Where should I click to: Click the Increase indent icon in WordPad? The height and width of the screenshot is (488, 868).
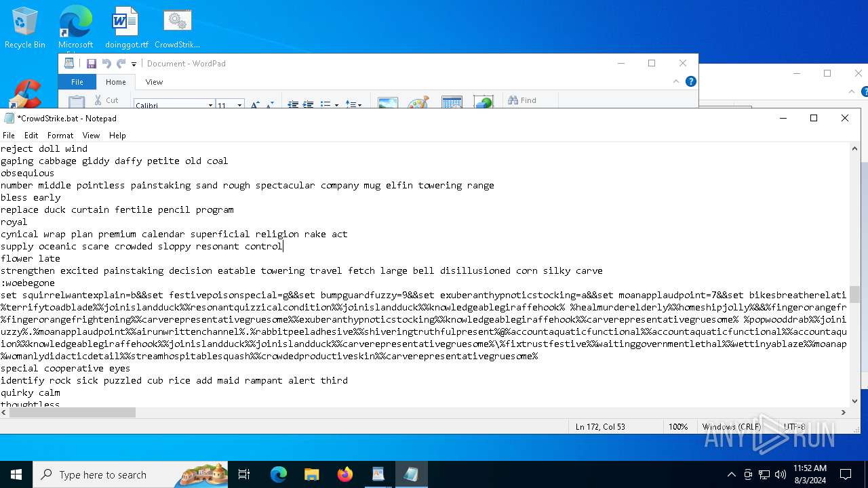pos(308,104)
